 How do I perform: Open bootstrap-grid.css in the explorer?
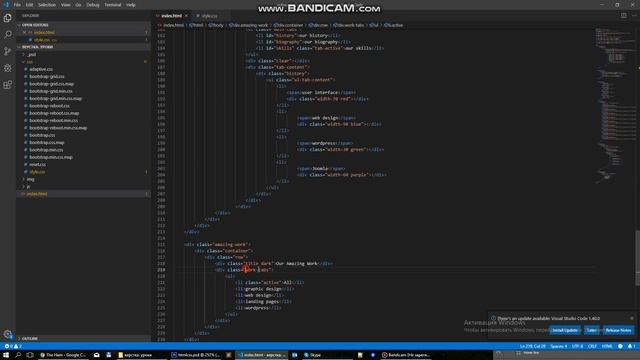tap(47, 76)
